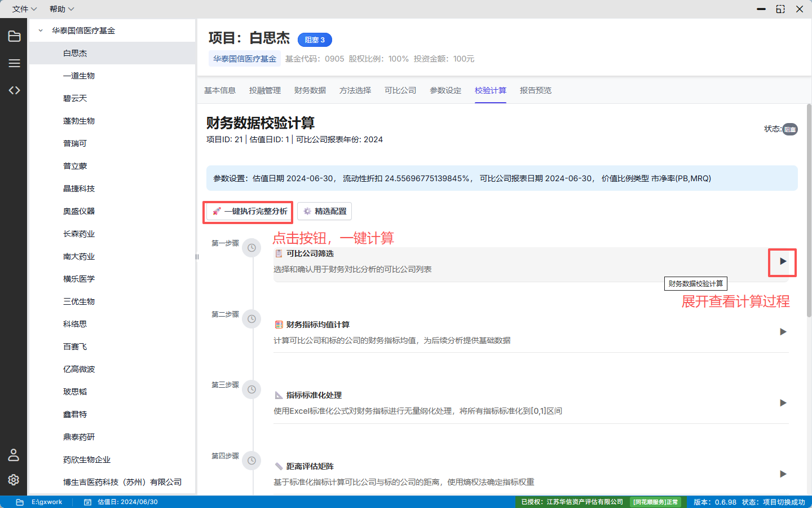Switch to the 基本信息 tab

pyautogui.click(x=220, y=90)
